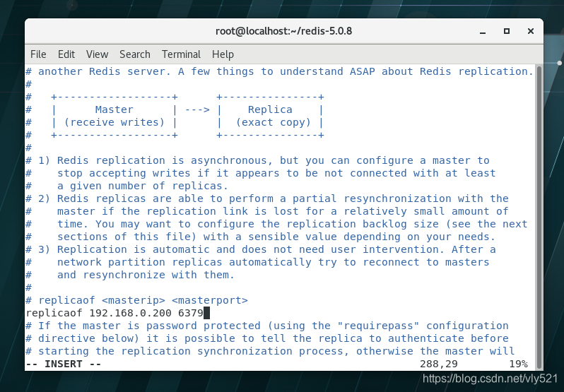Minimize the terminal window
Viewport: 564px width, 392px height.
(483, 32)
